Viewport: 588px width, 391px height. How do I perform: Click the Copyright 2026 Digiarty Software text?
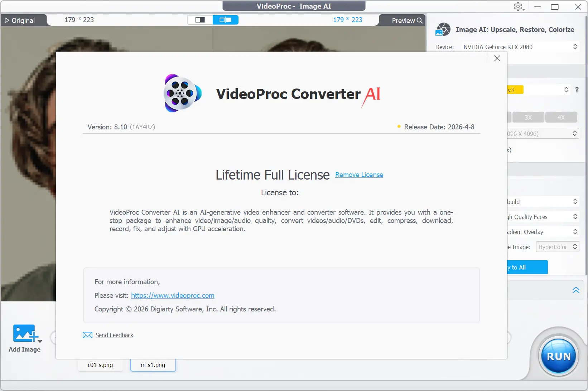pyautogui.click(x=185, y=309)
